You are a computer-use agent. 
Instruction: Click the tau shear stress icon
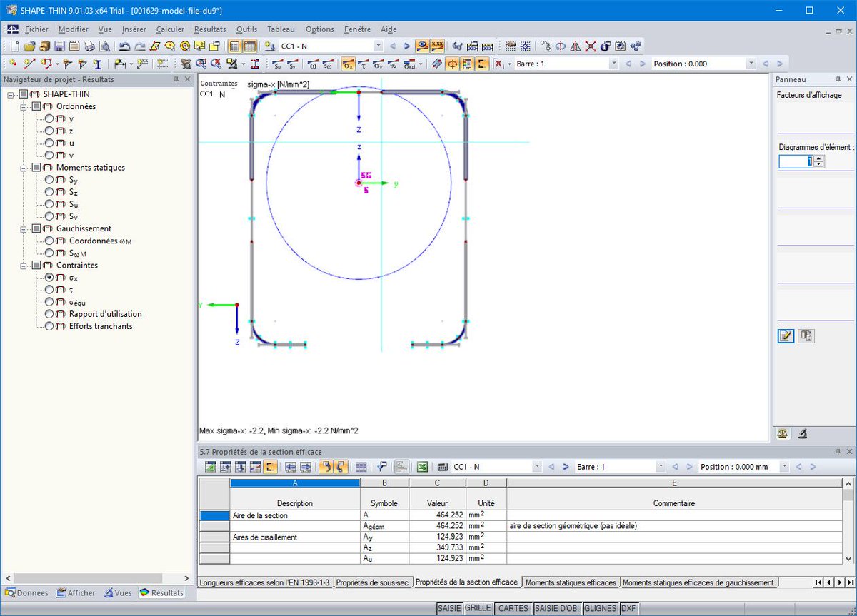coord(363,64)
